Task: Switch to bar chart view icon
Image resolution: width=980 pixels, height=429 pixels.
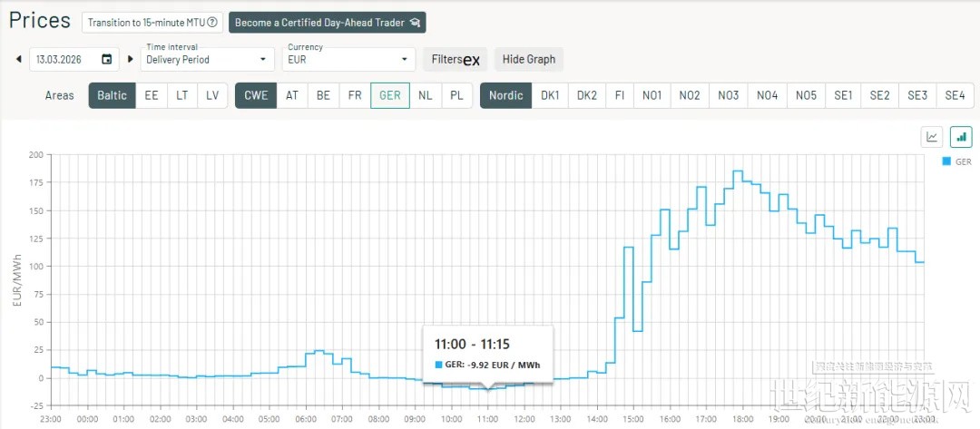Action: coord(960,137)
